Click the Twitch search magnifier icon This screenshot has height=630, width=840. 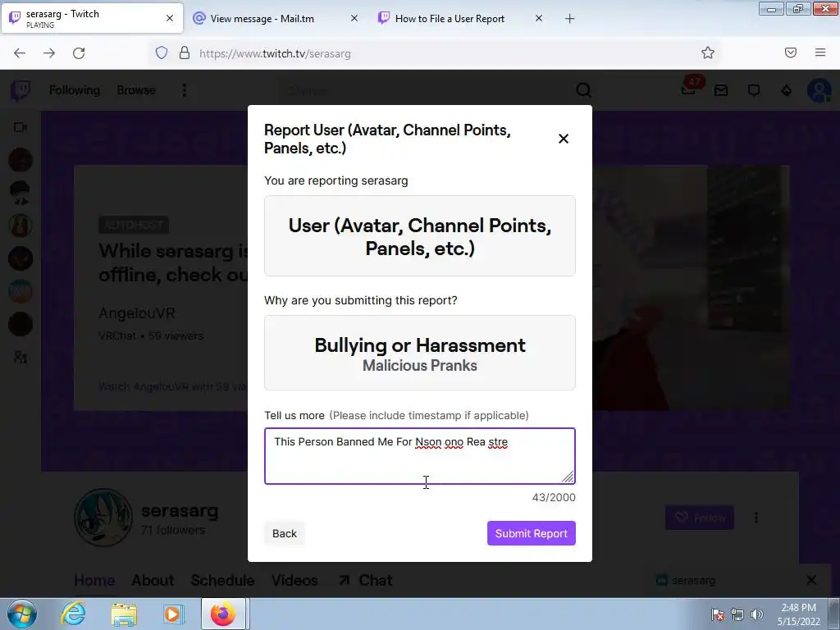coord(583,90)
